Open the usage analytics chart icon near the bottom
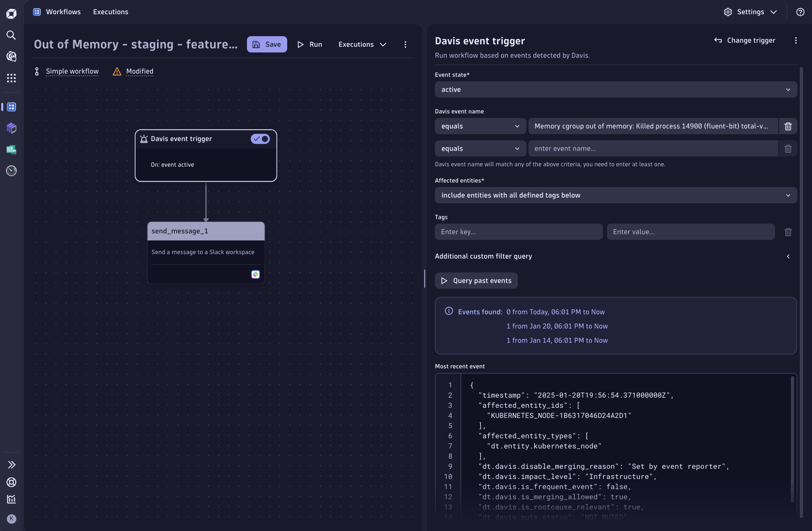Screen dimensions: 812x531 click(11, 499)
